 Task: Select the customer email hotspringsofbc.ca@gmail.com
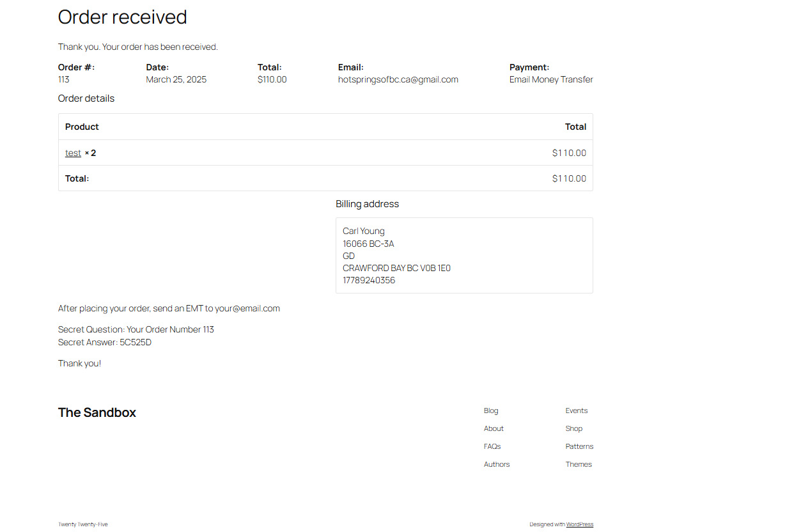[398, 79]
